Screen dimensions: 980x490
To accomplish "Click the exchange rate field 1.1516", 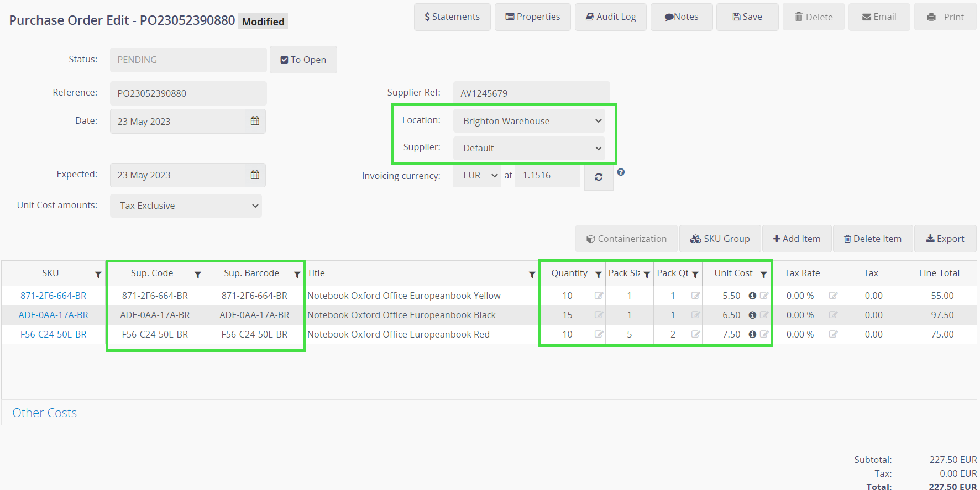I will [x=548, y=175].
